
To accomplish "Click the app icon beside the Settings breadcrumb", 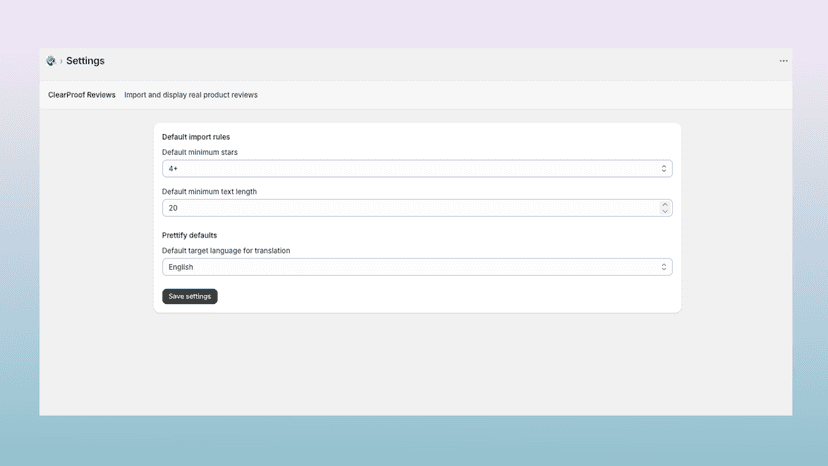I will pyautogui.click(x=51, y=61).
